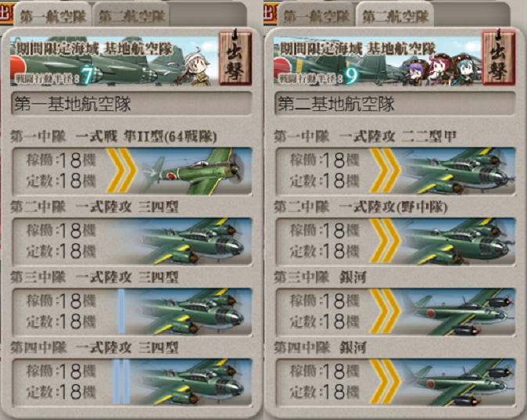Open 第二航空隊 tab in the left panel
The image size is (527, 420).
point(132,16)
